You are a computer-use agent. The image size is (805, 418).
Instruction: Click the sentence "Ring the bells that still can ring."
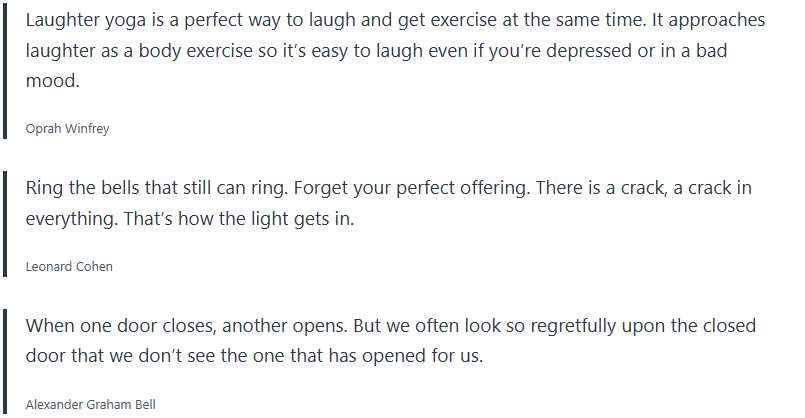(x=159, y=188)
